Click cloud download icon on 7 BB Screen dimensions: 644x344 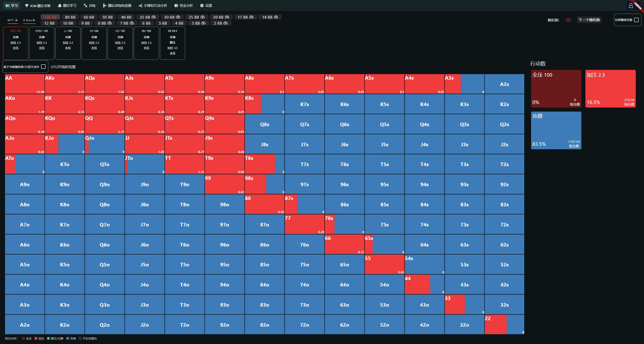(132, 23)
